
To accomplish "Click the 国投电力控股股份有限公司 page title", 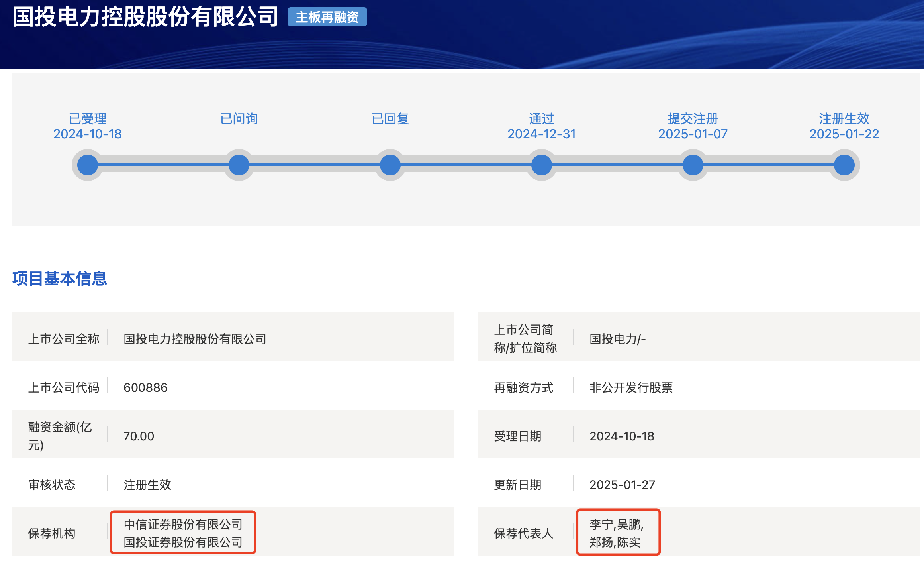I will (145, 17).
